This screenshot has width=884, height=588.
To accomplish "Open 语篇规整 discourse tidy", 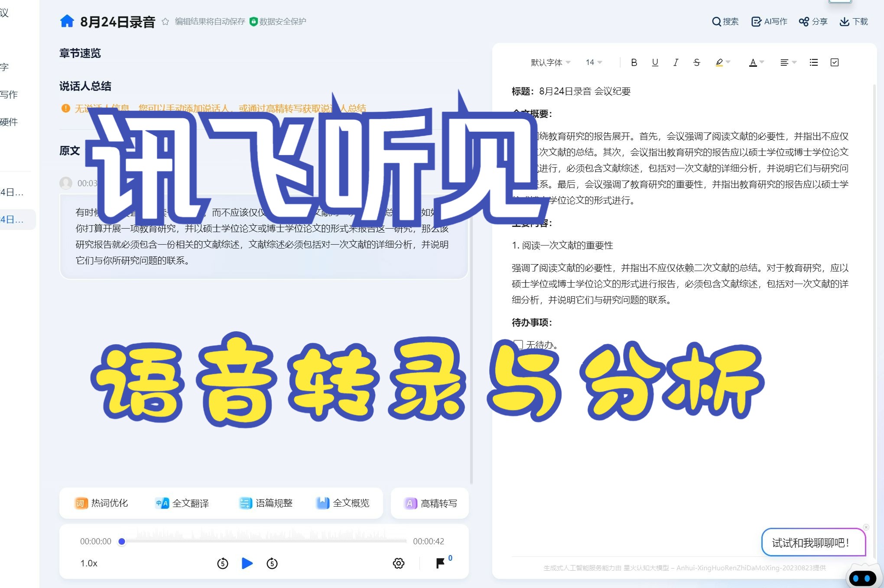I will pos(266,503).
